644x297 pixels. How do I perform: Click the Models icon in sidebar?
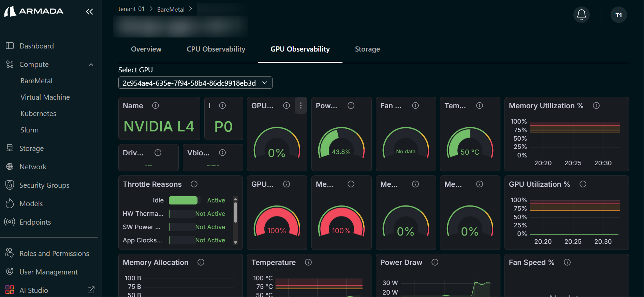point(10,203)
